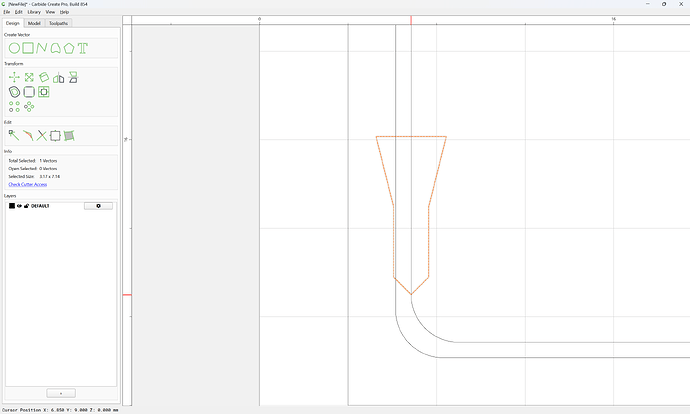The height and width of the screenshot is (414, 690).
Task: Open the Circular Array tool
Action: [x=29, y=106]
